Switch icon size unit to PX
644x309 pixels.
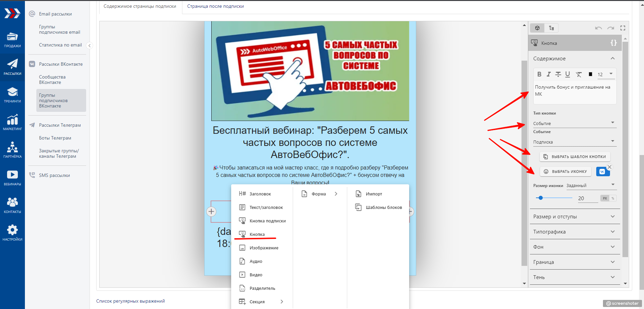click(605, 198)
